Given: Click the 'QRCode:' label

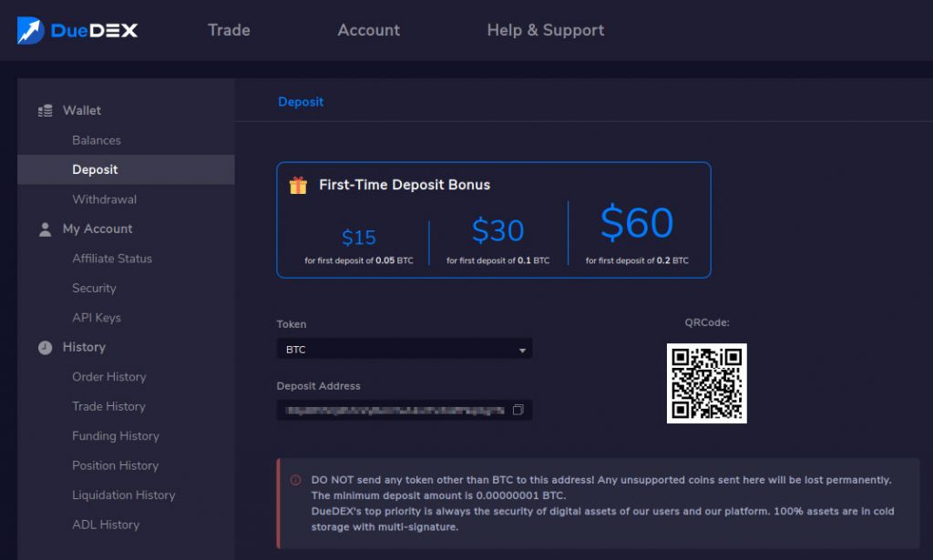Looking at the screenshot, I should point(707,322).
